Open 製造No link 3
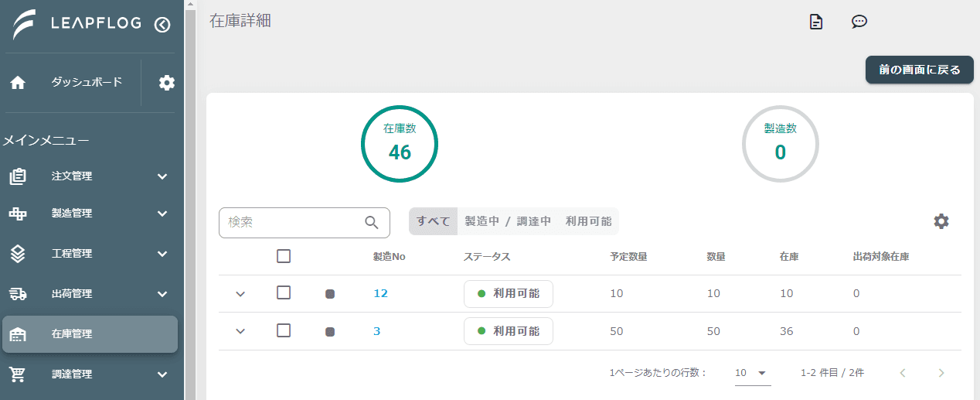 tap(376, 331)
